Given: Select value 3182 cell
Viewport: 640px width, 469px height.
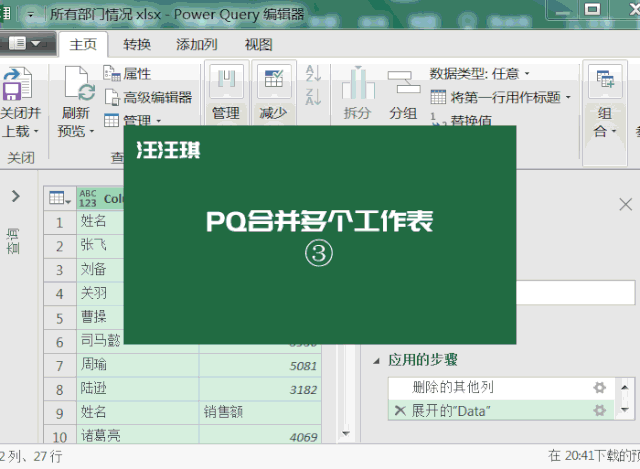Looking at the screenshot, I should pos(260,389).
